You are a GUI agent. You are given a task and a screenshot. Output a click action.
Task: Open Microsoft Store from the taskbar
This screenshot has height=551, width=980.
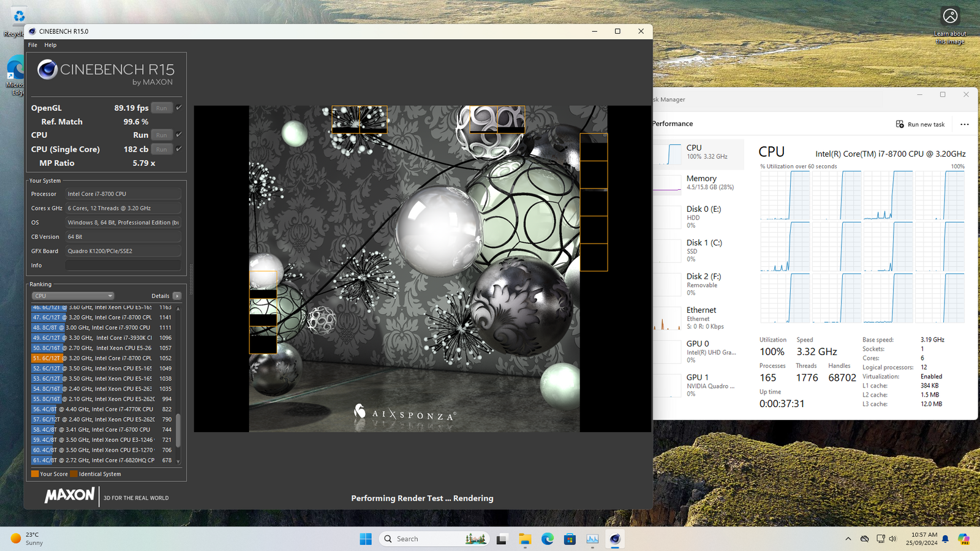click(x=570, y=539)
